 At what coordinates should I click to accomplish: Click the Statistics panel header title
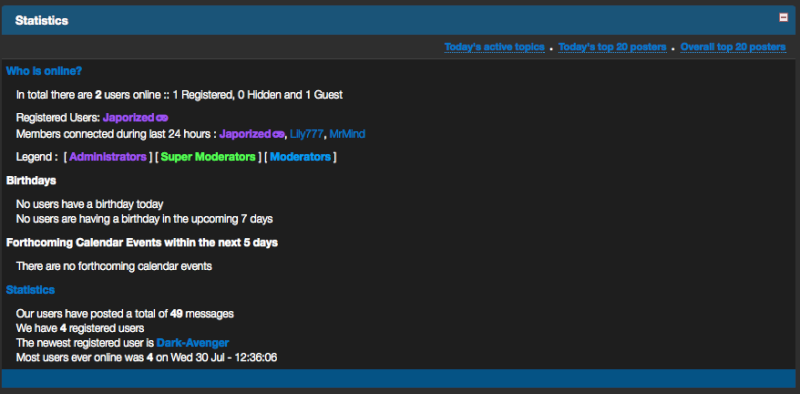pos(42,20)
